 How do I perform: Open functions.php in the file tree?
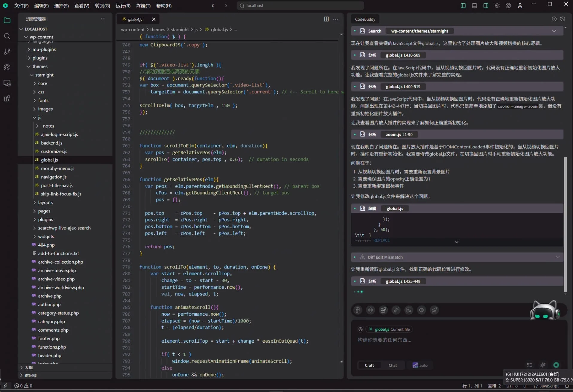(x=52, y=347)
